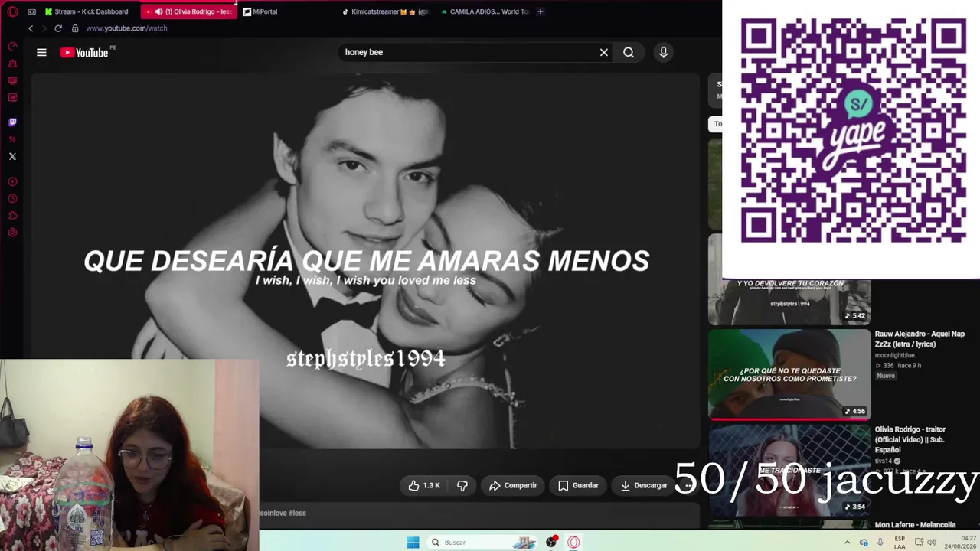The width and height of the screenshot is (980, 551).
Task: Open the taskbar microphone tray icon
Action: coord(880,543)
